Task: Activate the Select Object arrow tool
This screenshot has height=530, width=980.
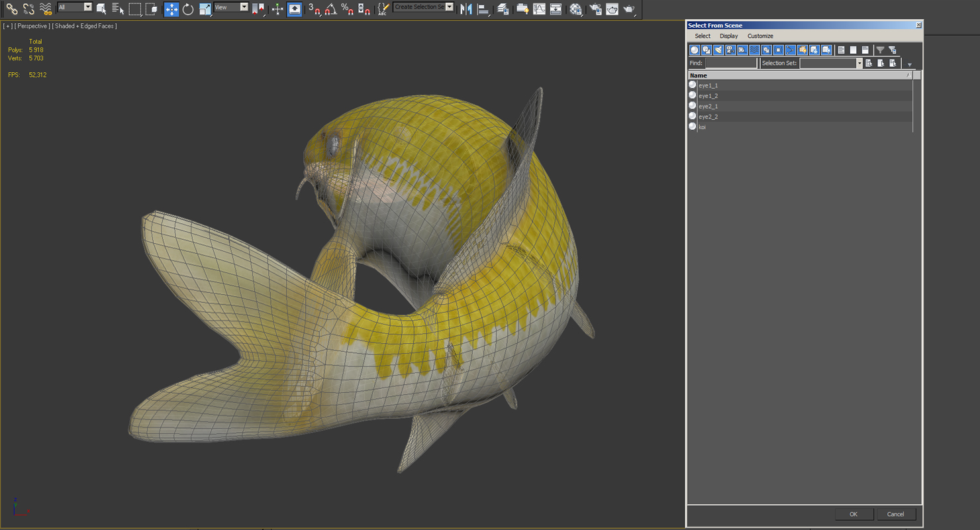Action: [101, 9]
